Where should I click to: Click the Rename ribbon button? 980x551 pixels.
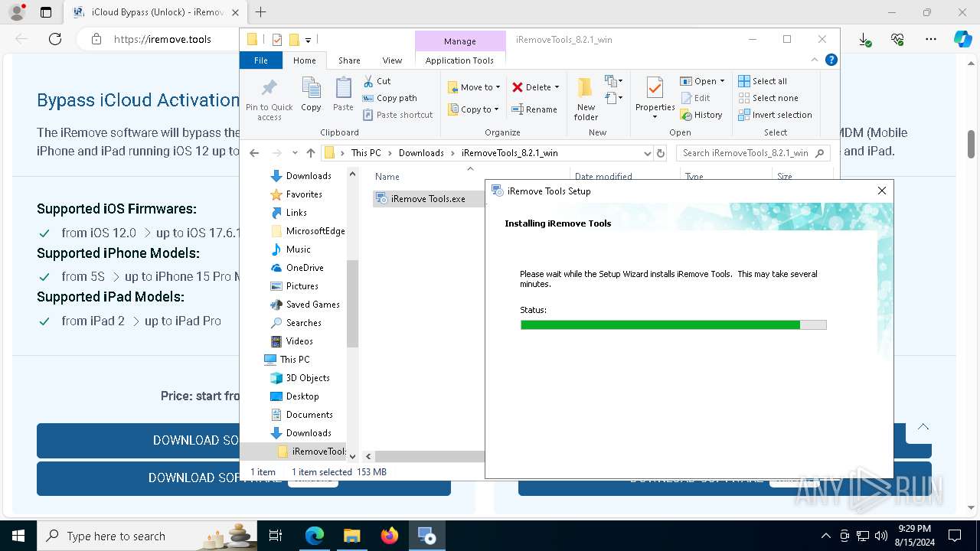click(534, 109)
